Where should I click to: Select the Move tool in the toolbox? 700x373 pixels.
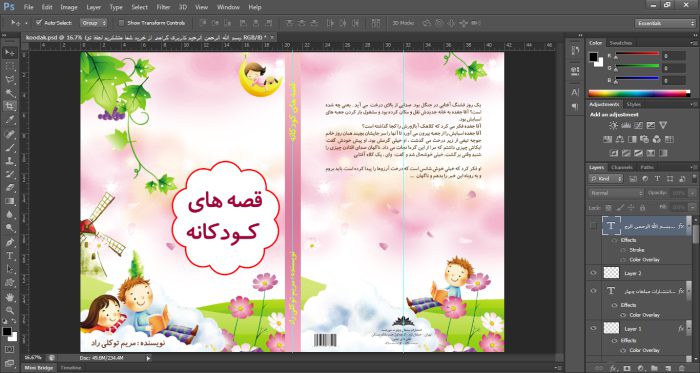pos(9,53)
